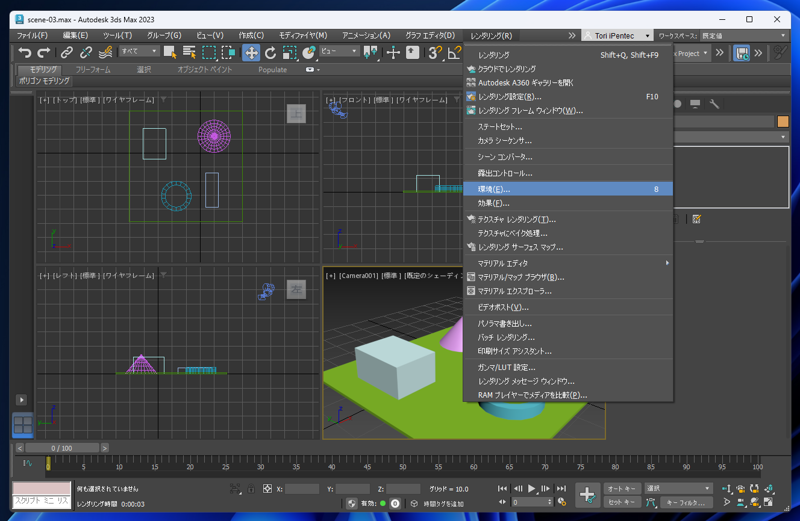Open the 選択 key target dropdown
This screenshot has width=800, height=521.
coord(678,489)
